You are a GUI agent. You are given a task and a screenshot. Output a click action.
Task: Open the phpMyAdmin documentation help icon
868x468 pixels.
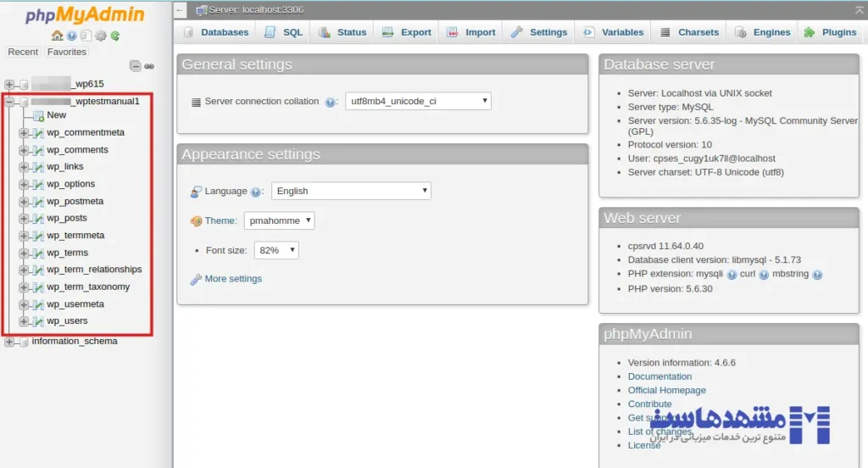pyautogui.click(x=71, y=36)
